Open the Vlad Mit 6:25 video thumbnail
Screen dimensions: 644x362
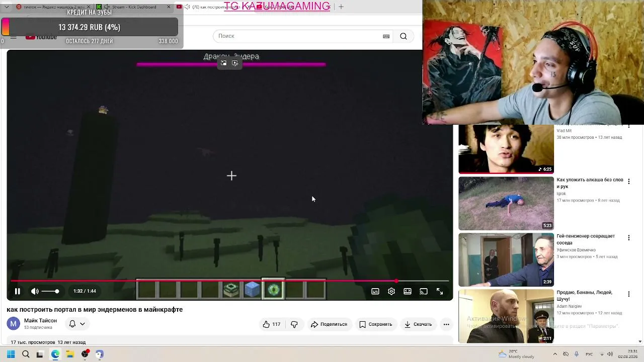pos(506,149)
